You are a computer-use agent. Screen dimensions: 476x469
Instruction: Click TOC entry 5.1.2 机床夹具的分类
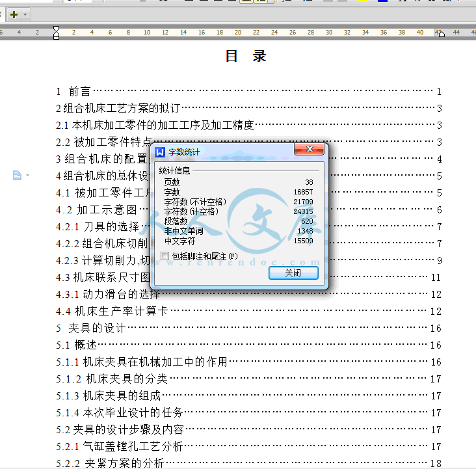[x=248, y=379]
